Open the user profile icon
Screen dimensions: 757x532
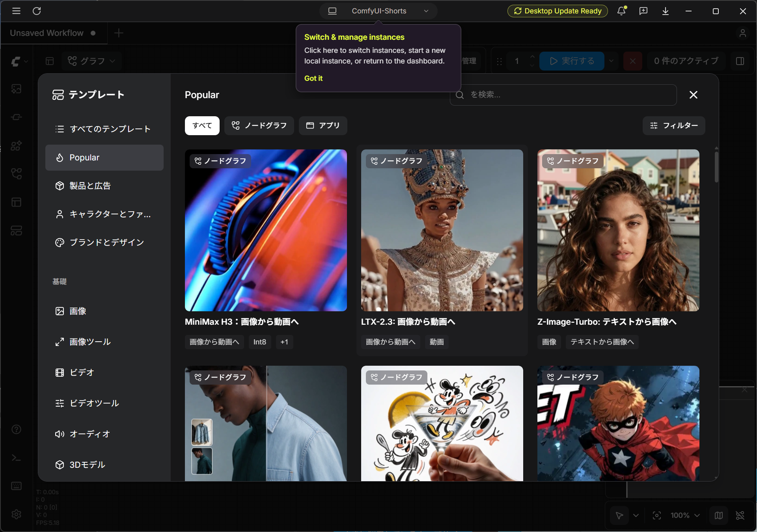pos(743,33)
